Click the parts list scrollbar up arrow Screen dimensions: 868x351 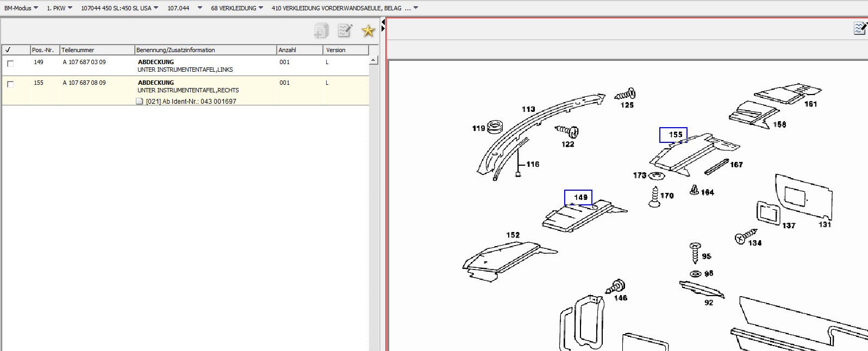pyautogui.click(x=373, y=60)
